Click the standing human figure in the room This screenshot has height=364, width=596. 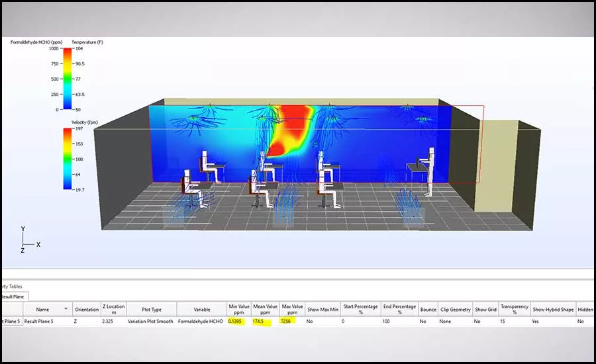click(430, 171)
